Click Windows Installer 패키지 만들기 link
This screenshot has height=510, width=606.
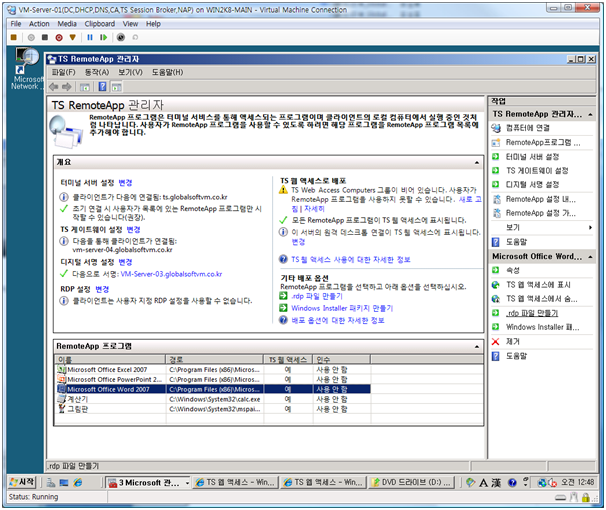pos(342,308)
